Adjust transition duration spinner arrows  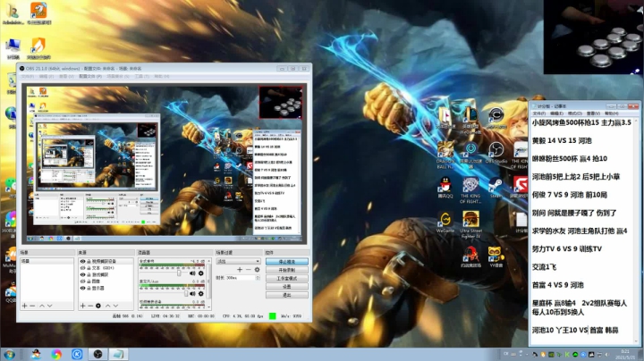pyautogui.click(x=258, y=278)
